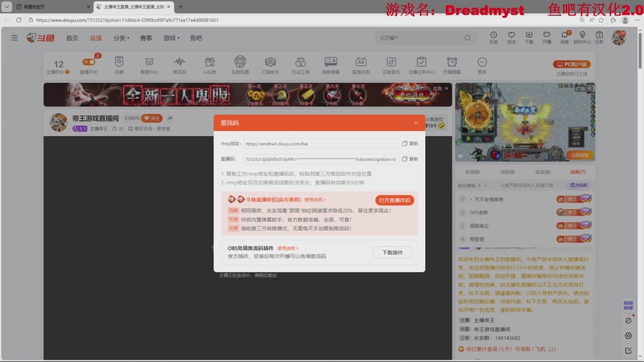Image resolution: width=644 pixels, height=362 pixels.
Task: Go to 首页 in the nav bar
Action: (x=72, y=38)
